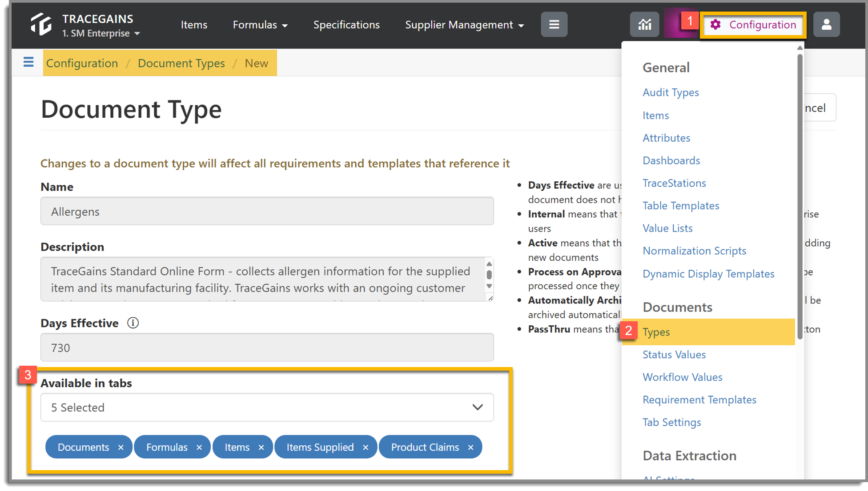868x491 pixels.
Task: Remove the Items Supplied tab chip
Action: [366, 447]
